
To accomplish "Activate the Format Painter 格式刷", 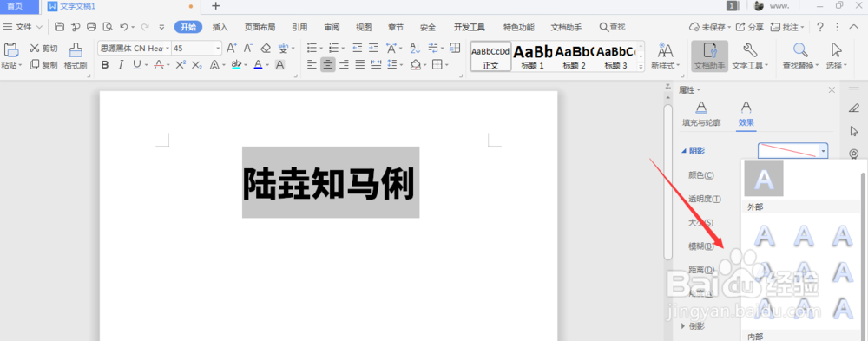I will 76,56.
